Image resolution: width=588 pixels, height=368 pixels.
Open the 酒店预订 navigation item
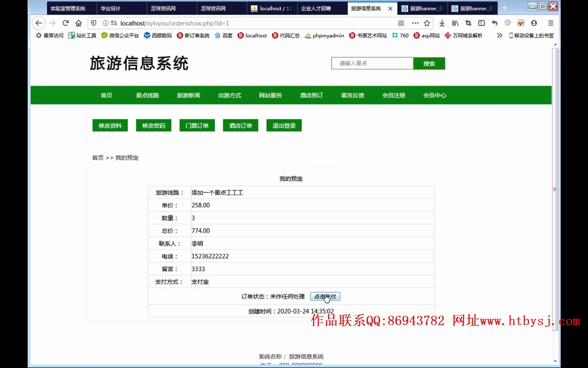pos(312,95)
